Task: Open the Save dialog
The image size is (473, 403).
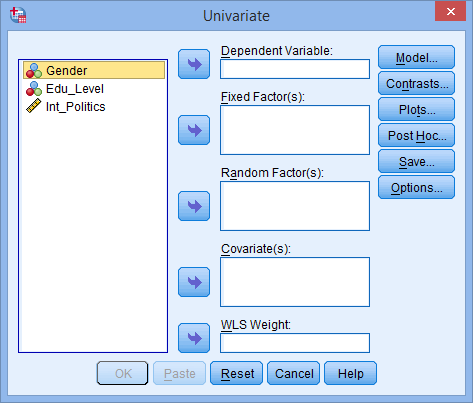Action: click(416, 161)
